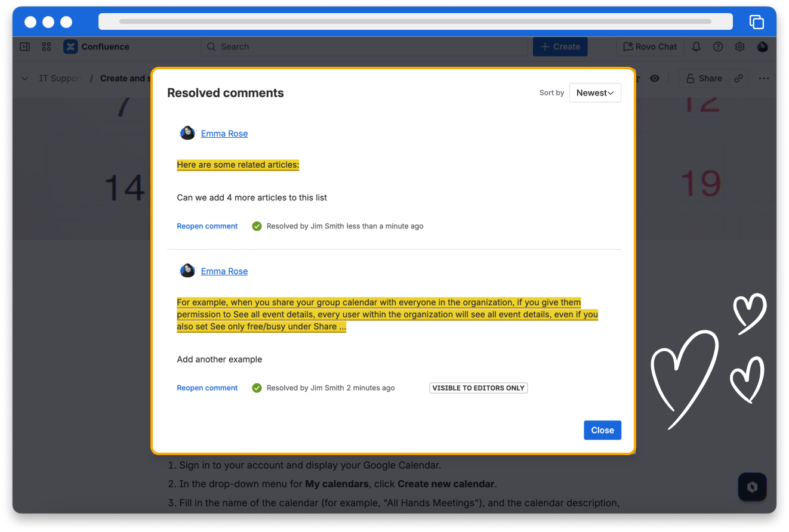Viewport: 789px width, 532px height.
Task: Open the Sort by Newest dropdown
Action: pos(594,93)
